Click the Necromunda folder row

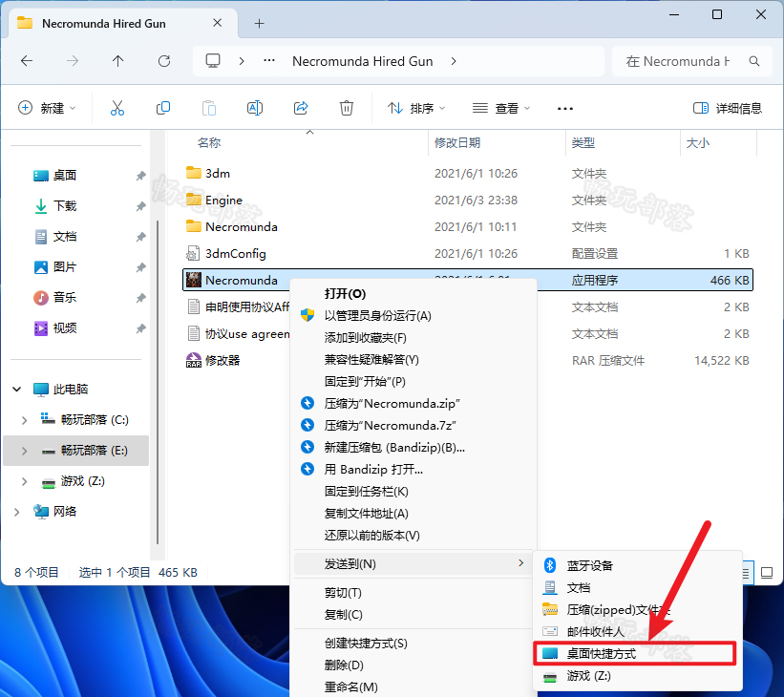point(468,227)
